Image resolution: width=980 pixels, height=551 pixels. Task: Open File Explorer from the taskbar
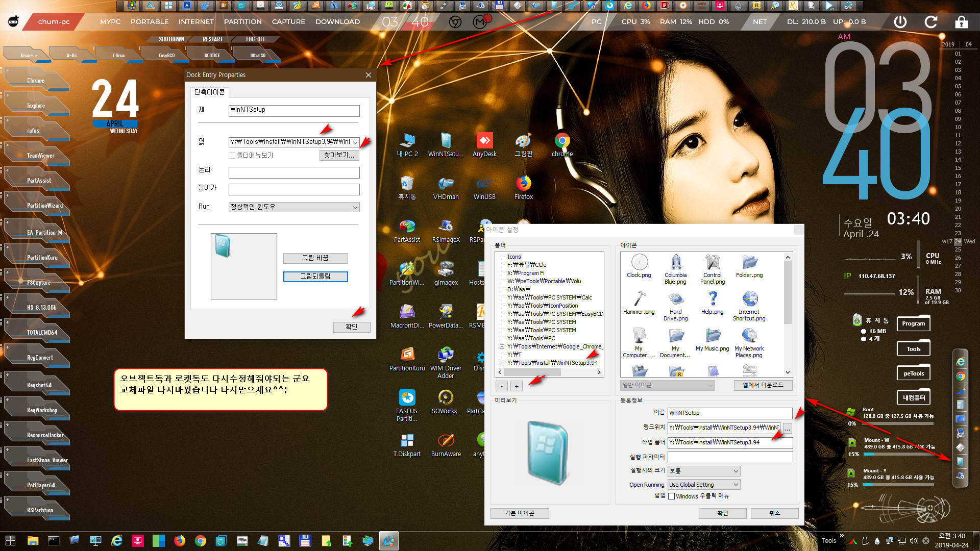pyautogui.click(x=33, y=541)
